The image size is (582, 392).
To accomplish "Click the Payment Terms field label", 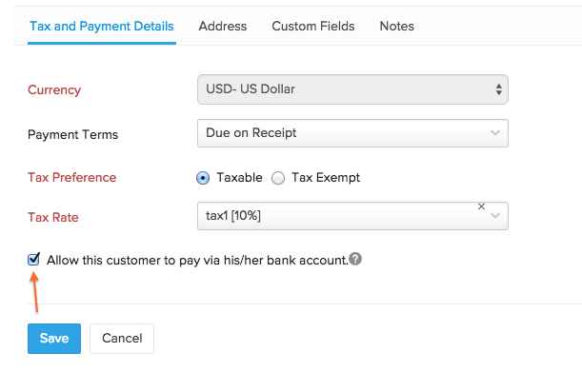I will coord(73,134).
